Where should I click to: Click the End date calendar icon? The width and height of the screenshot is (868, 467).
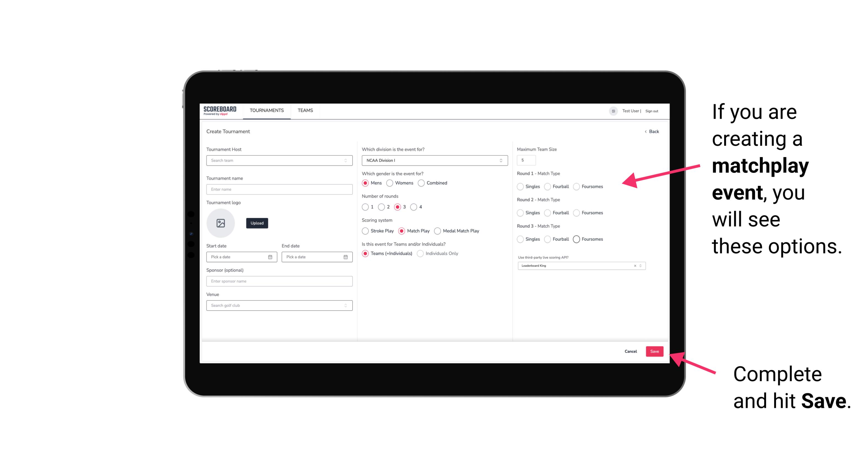[x=345, y=257]
